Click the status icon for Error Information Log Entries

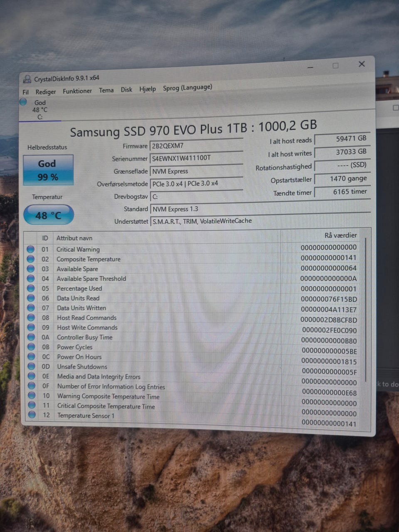coord(32,386)
